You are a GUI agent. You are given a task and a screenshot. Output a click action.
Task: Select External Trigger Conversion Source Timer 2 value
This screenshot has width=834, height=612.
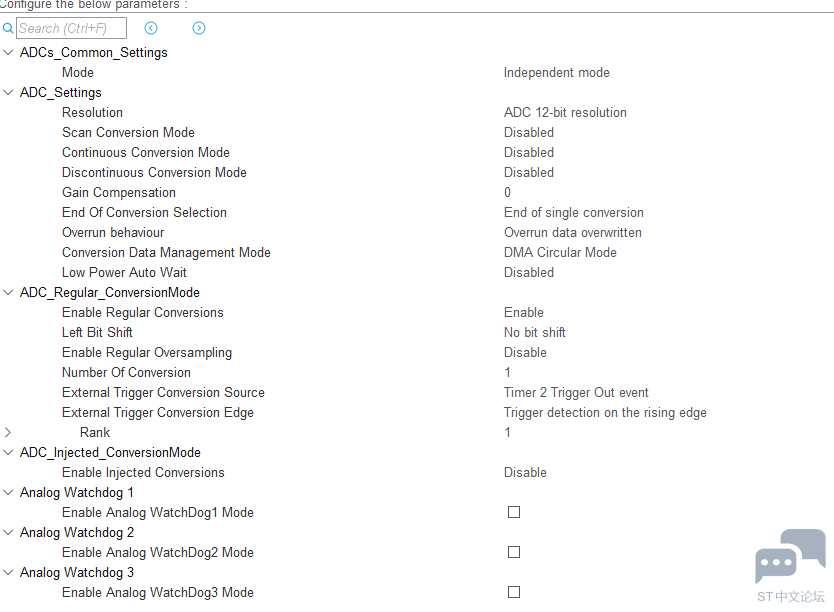pyautogui.click(x=576, y=392)
